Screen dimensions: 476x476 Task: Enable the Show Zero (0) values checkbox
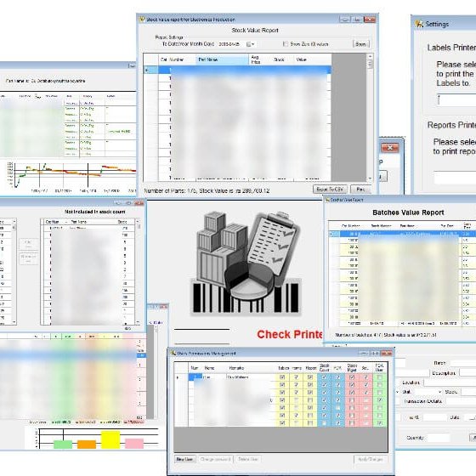tap(286, 44)
